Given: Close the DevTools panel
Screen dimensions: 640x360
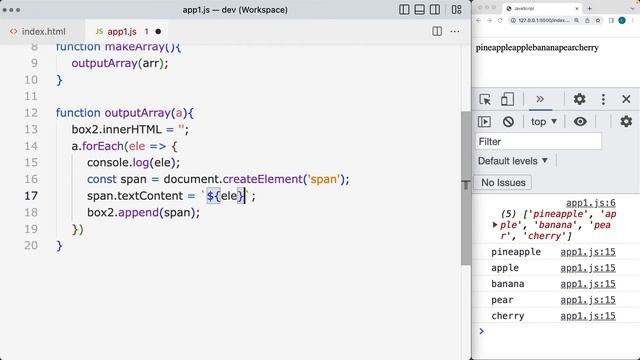Looking at the screenshot, I should (626, 99).
